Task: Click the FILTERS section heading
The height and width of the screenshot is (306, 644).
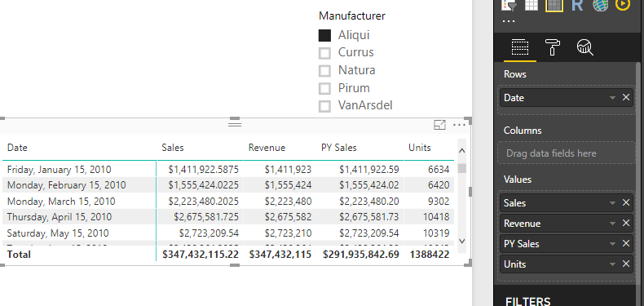Action: 527,301
